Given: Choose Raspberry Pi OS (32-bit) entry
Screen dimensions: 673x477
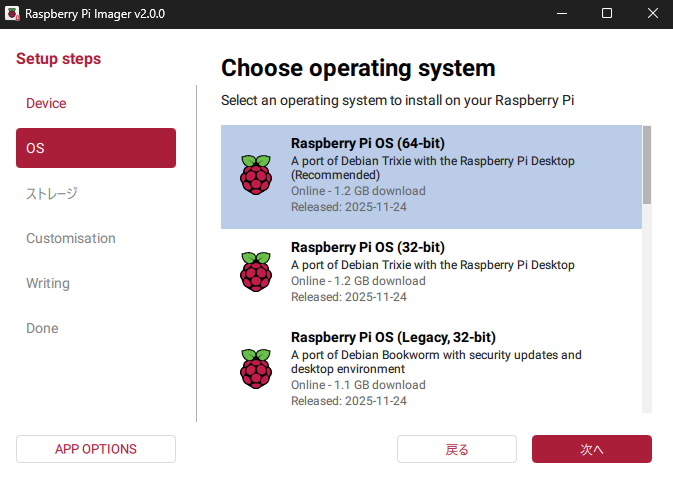Looking at the screenshot, I should (x=431, y=272).
